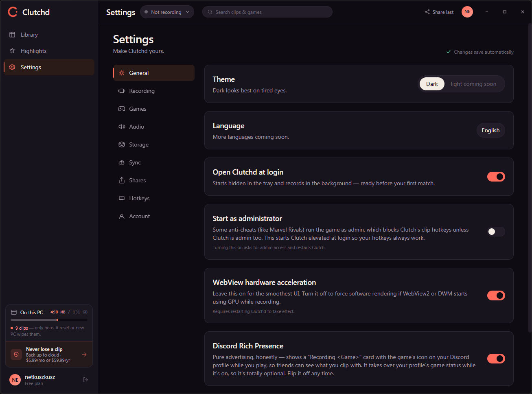Disable Discord Rich Presence

[x=496, y=359]
